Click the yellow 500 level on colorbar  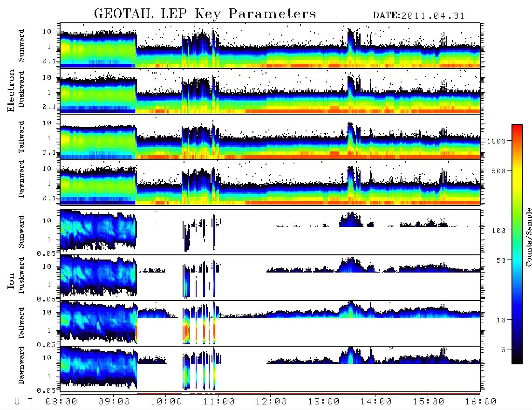point(517,171)
